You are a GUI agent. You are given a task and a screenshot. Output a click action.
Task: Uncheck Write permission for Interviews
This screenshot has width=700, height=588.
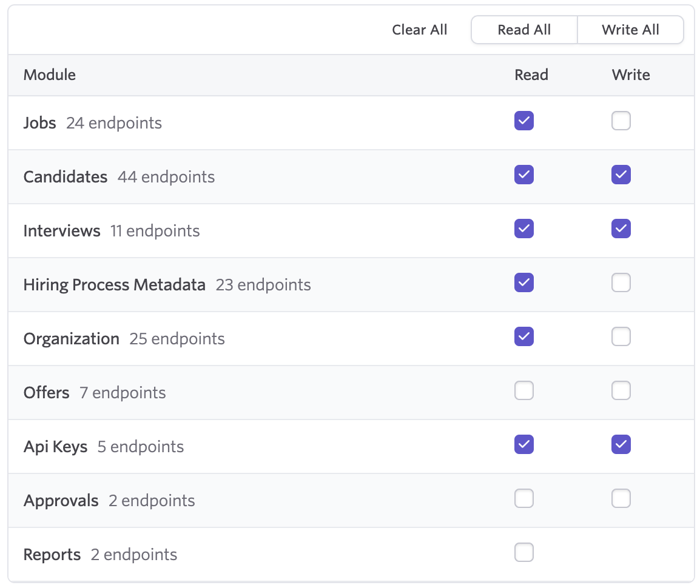621,229
